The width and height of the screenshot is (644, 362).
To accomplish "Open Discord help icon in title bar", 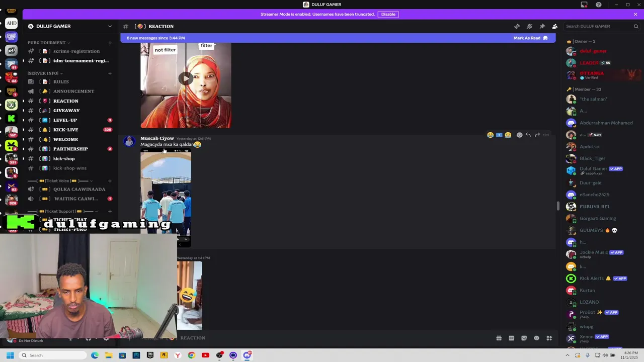I will 598,5.
